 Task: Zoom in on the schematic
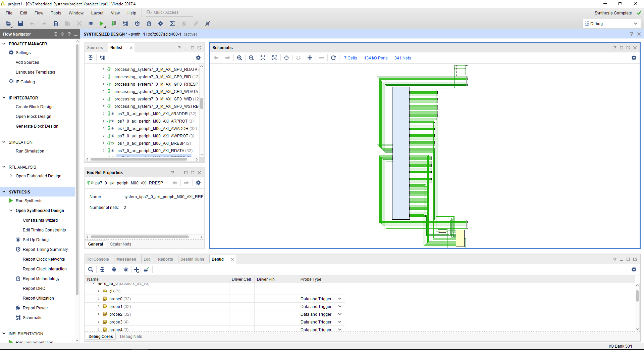[239, 58]
